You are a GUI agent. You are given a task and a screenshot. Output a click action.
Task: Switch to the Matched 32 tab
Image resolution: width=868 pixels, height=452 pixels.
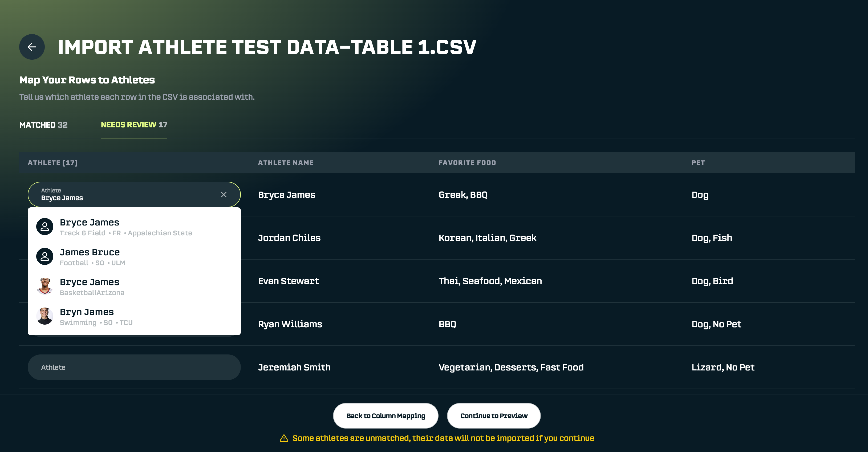click(x=43, y=125)
